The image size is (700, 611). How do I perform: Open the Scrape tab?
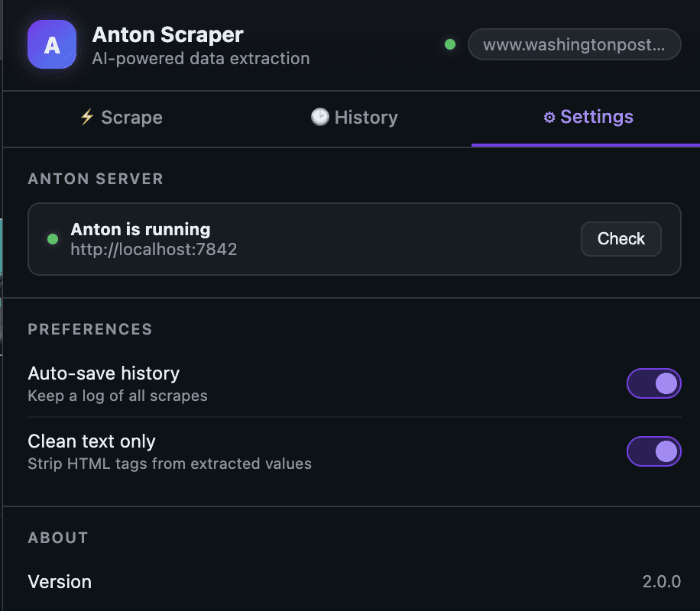pyautogui.click(x=122, y=118)
